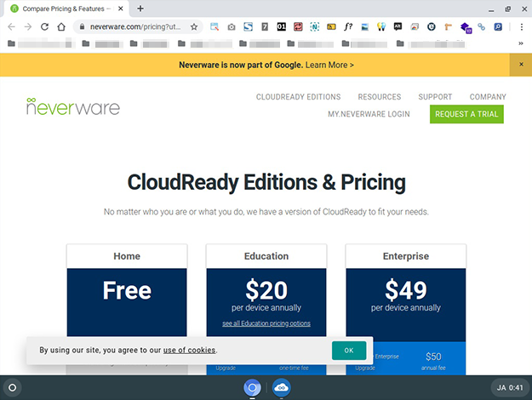This screenshot has height=400, width=532.
Task: Dismiss the yellow Google announcement banner
Action: (521, 65)
